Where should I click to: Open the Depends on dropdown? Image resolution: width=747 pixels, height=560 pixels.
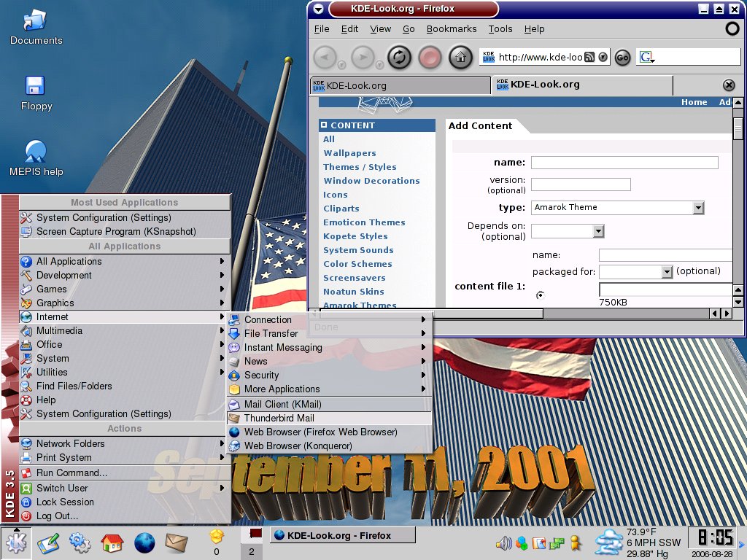568,231
